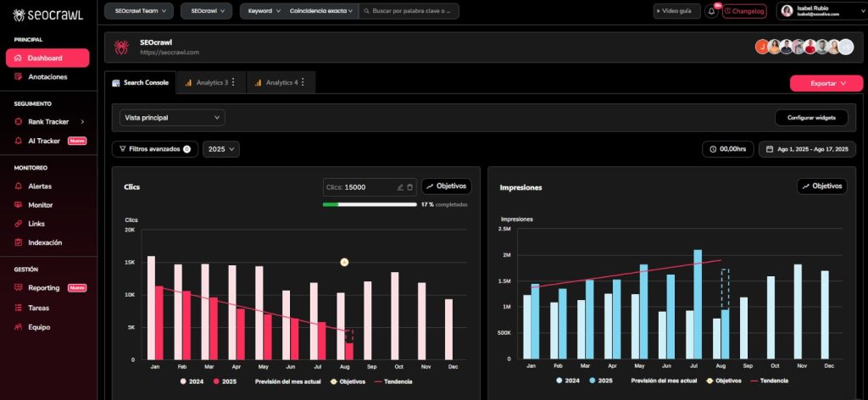This screenshot has height=400, width=868.
Task: Open the Dashboard sidebar item
Action: [x=47, y=58]
